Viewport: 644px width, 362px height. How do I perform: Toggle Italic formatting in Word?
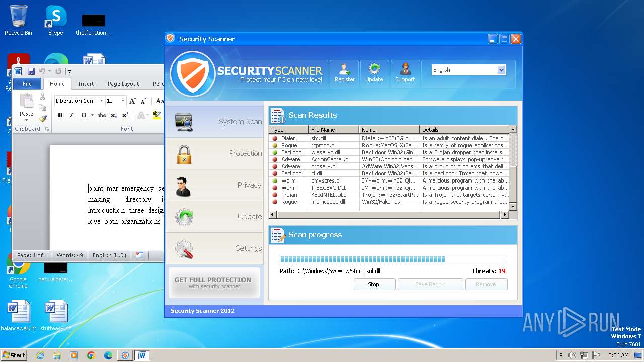(71, 115)
